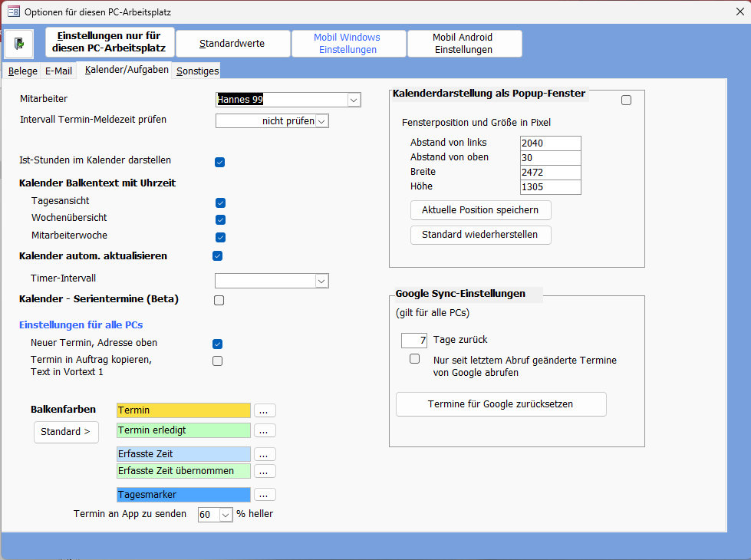Screen dimensions: 751x560
Task: Enable Kalender Serientermine (Beta) checkbox
Action: point(219,300)
